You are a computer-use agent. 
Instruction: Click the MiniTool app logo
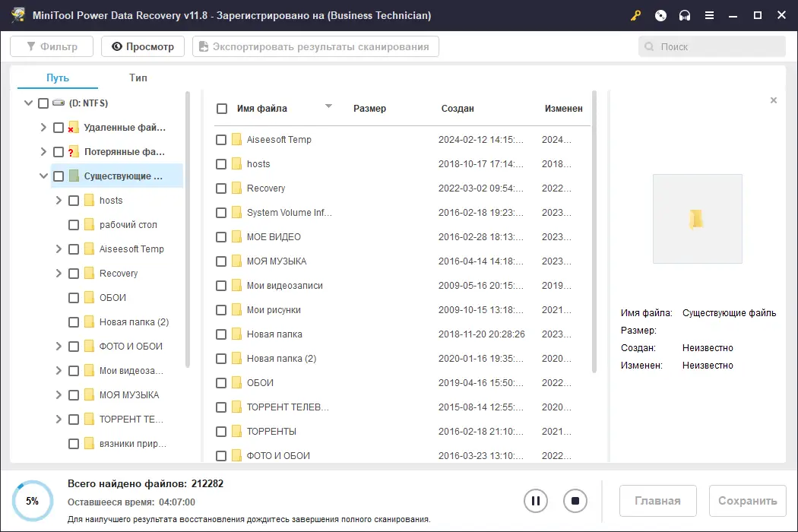click(x=18, y=14)
